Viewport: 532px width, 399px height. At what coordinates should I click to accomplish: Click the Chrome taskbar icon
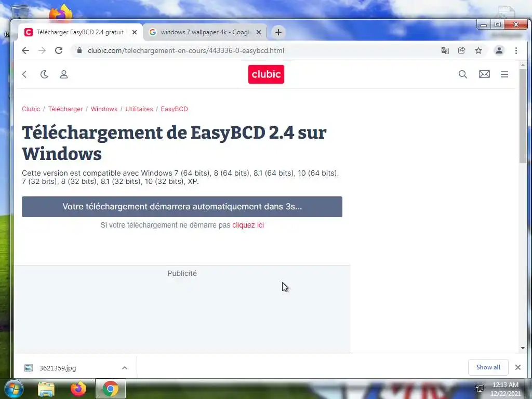(x=110, y=389)
